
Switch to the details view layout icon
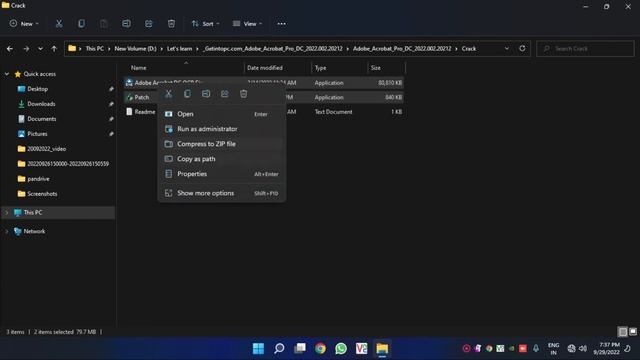tap(622, 332)
